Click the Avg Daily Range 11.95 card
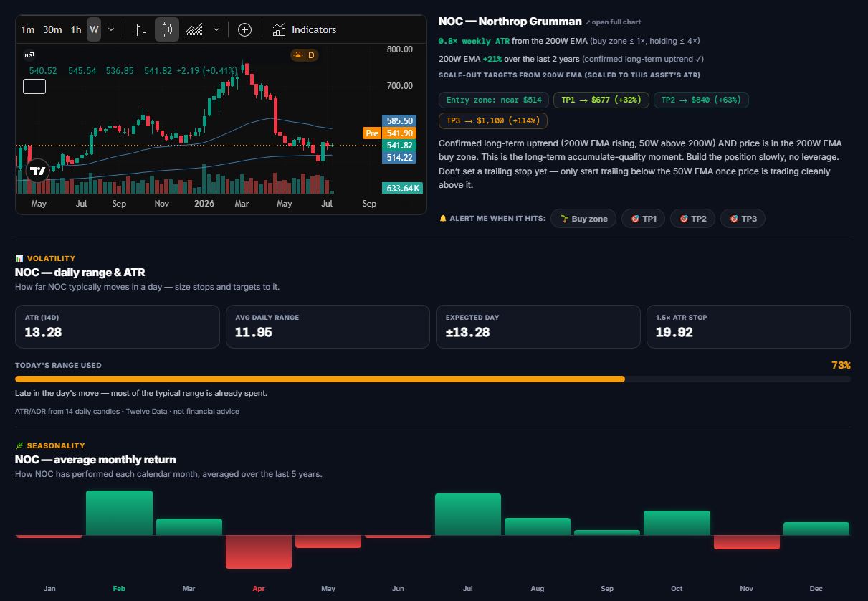This screenshot has height=601, width=868. click(328, 326)
